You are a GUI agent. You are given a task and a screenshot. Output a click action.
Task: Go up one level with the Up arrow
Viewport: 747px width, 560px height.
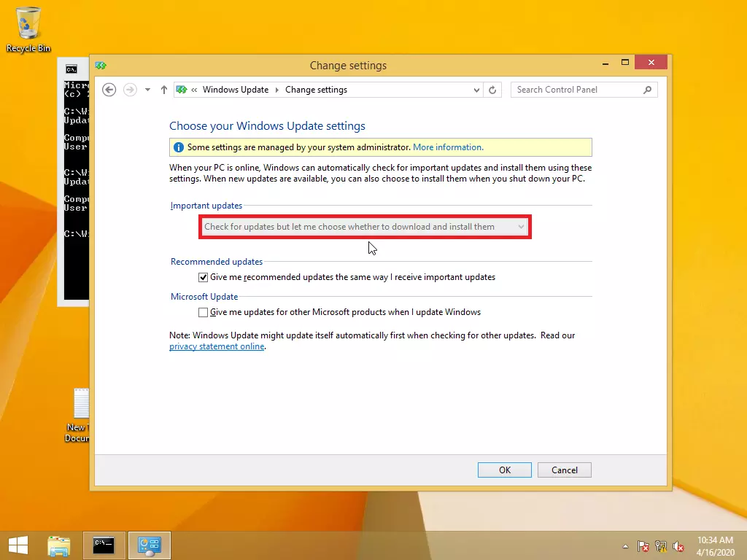point(164,90)
